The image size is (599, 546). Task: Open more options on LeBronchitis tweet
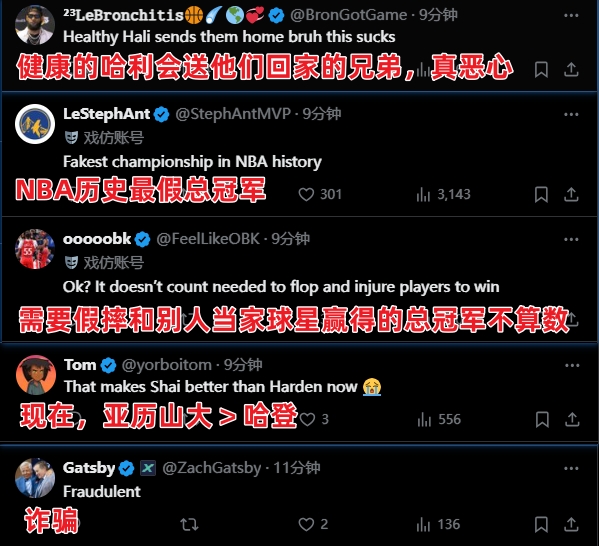571,15
